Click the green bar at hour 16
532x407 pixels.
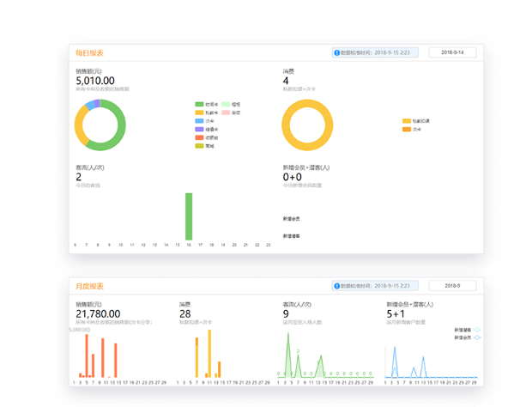[x=189, y=216]
